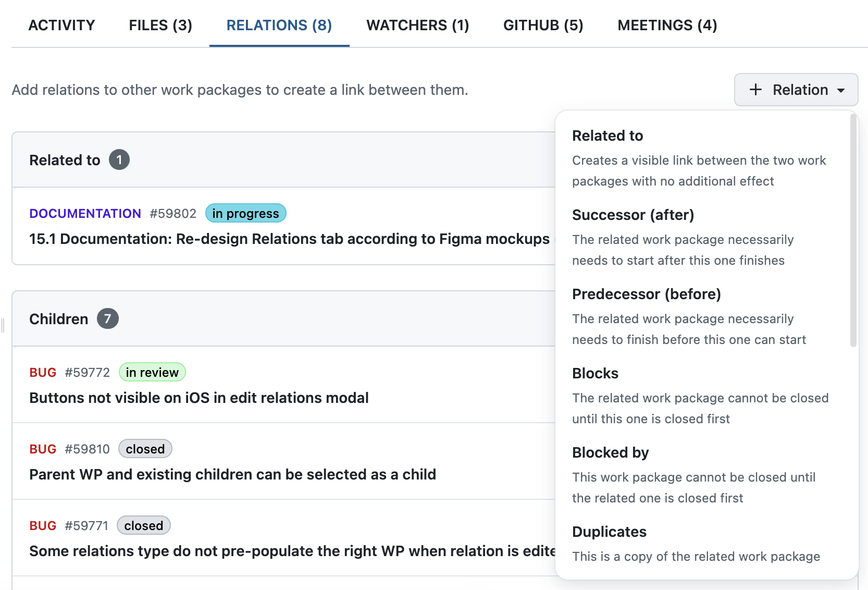Click the plus icon on the Relation button
Image resolution: width=868 pixels, height=590 pixels.
coord(755,90)
